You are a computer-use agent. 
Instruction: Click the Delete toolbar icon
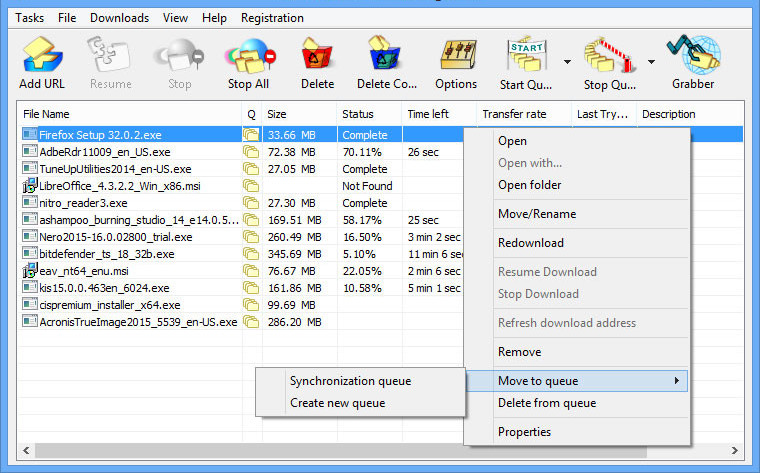pyautogui.click(x=317, y=55)
